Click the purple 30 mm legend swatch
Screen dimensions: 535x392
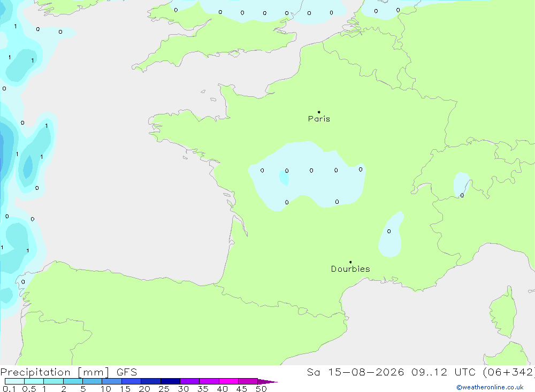pyautogui.click(x=190, y=381)
